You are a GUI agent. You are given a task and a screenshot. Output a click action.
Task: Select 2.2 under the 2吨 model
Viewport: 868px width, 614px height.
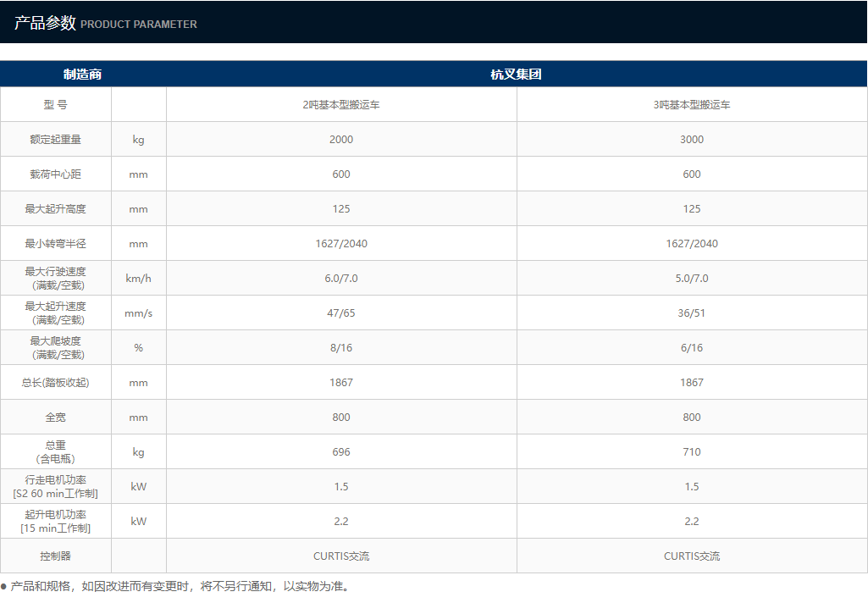coord(341,522)
